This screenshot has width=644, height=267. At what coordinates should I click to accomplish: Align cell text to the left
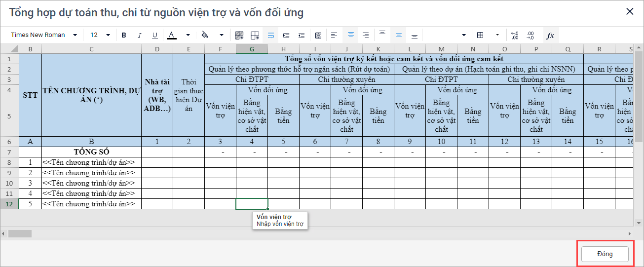point(334,35)
